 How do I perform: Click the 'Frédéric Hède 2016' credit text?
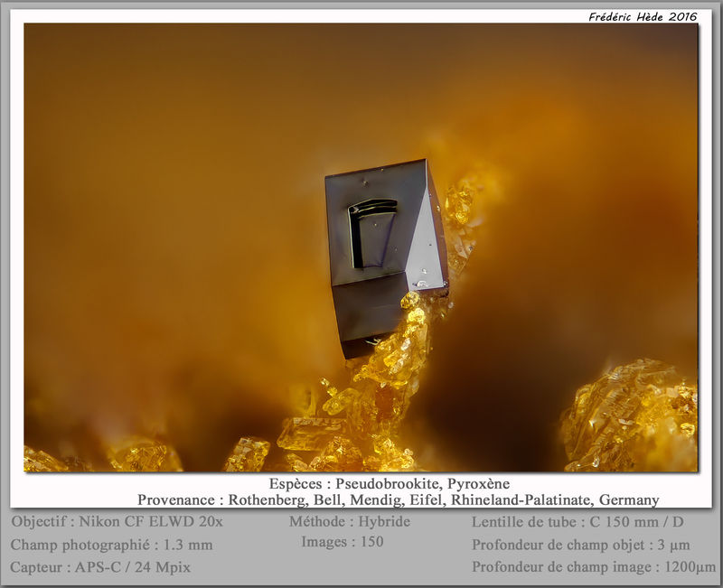tap(643, 16)
